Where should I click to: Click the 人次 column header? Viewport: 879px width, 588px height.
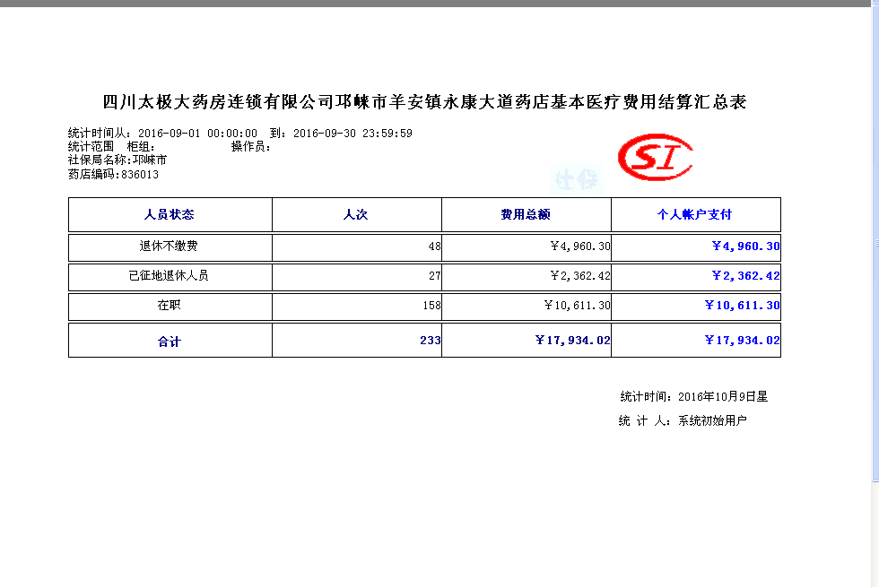point(355,214)
